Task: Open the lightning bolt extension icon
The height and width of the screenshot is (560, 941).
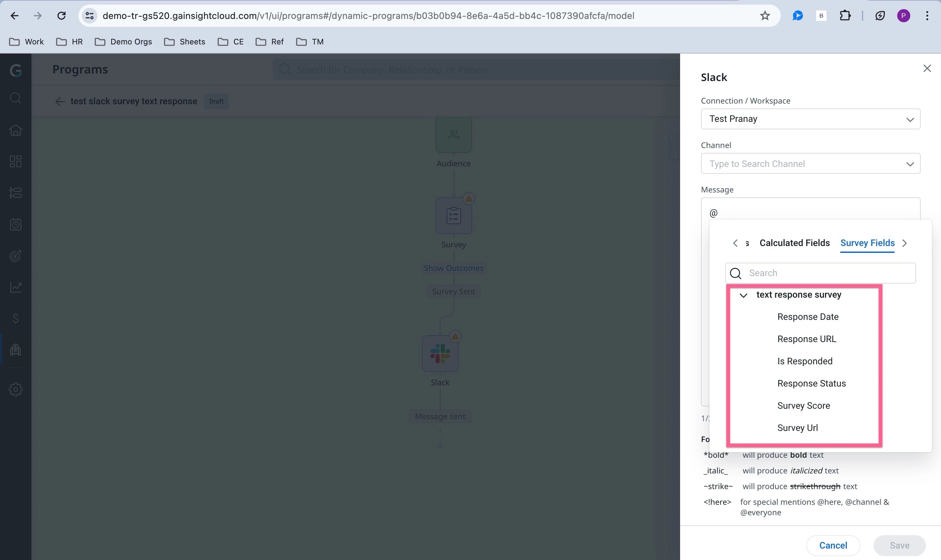Action: tap(880, 15)
